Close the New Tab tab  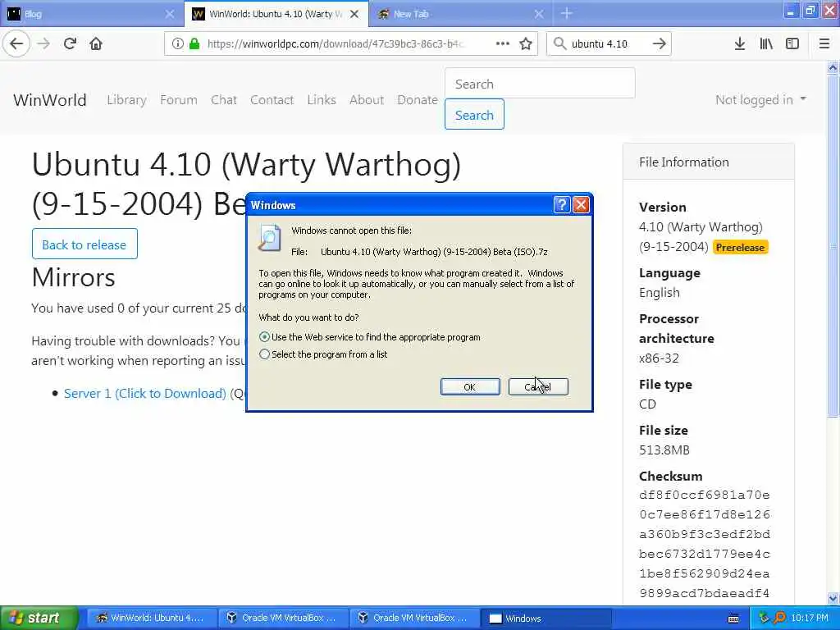pos(539,14)
